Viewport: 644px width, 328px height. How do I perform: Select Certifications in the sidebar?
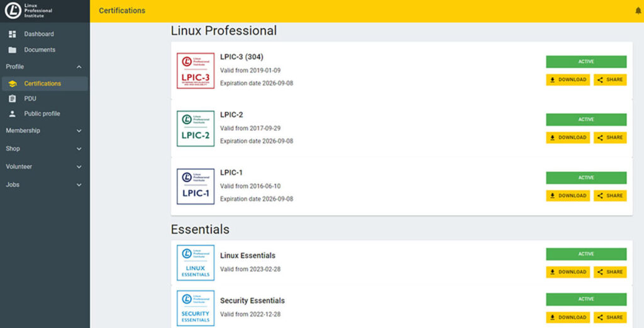tap(43, 84)
